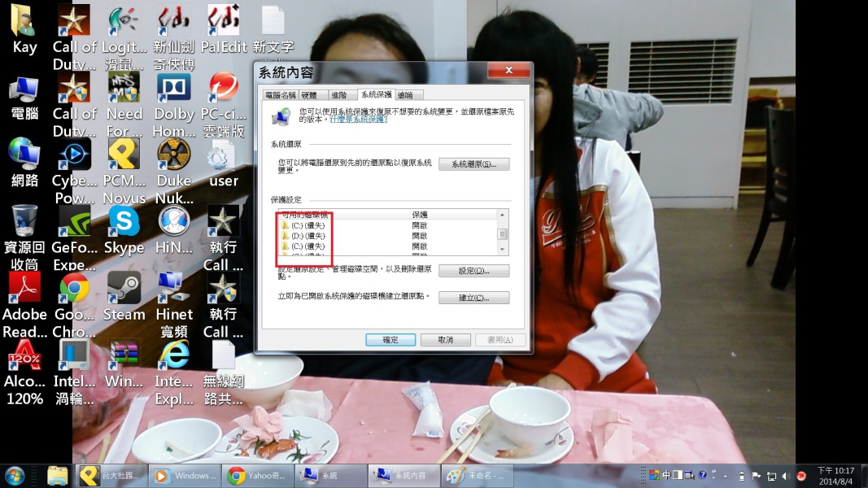868x488 pixels.
Task: Select the 系統保護 tab
Action: tap(376, 94)
